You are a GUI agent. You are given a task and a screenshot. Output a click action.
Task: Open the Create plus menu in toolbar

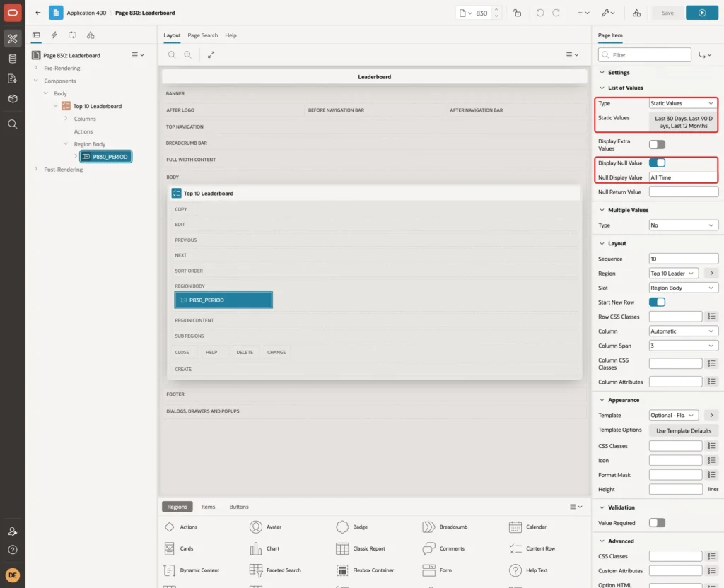pos(583,13)
